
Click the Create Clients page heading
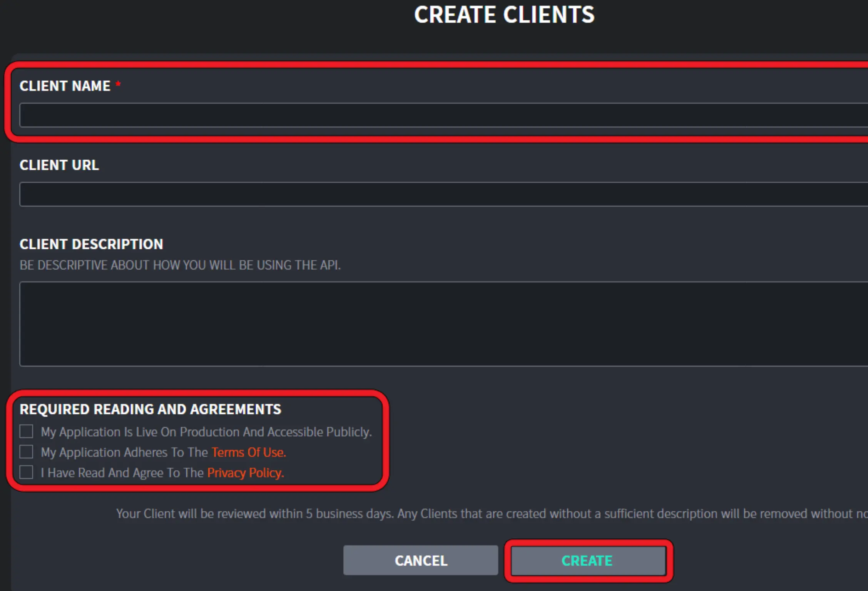tap(504, 15)
